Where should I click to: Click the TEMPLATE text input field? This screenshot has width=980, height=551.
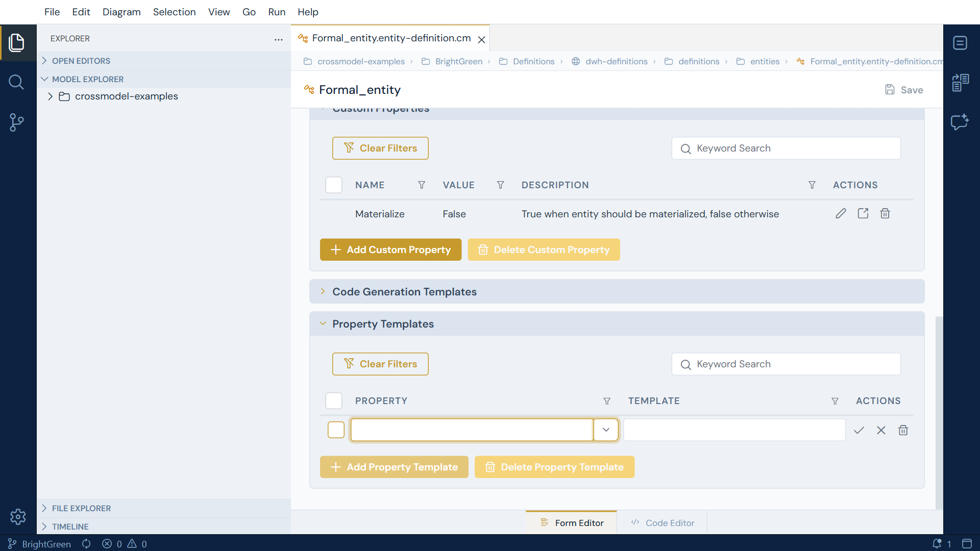pos(734,430)
